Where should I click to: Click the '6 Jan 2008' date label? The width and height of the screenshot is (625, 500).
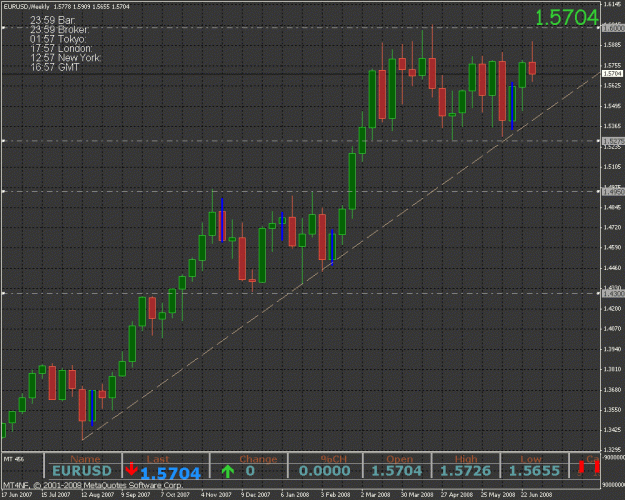pyautogui.click(x=295, y=495)
